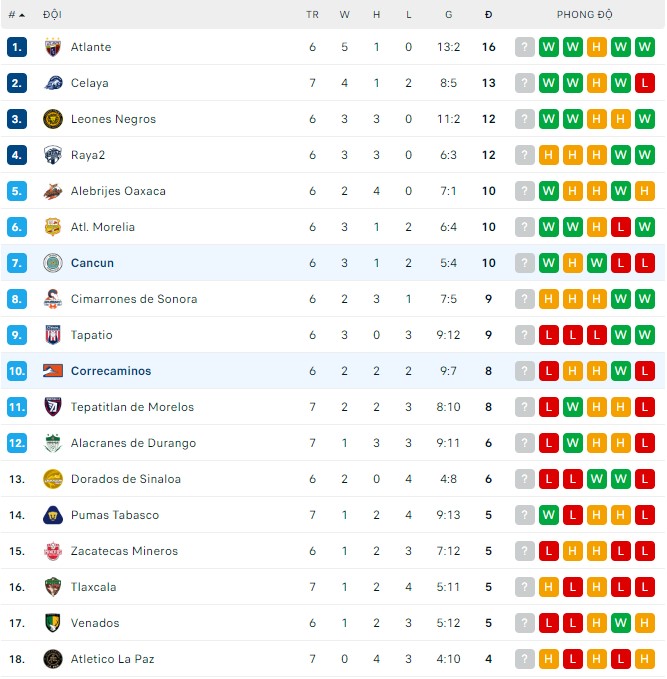This screenshot has height=679, width=667.
Task: Click Atlante's question mark next-match badge
Action: [525, 47]
